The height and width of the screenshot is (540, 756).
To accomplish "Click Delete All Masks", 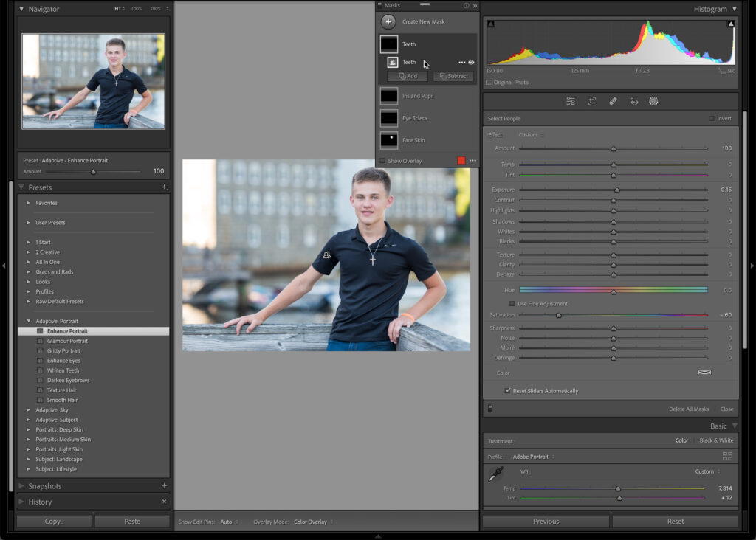I will [688, 409].
